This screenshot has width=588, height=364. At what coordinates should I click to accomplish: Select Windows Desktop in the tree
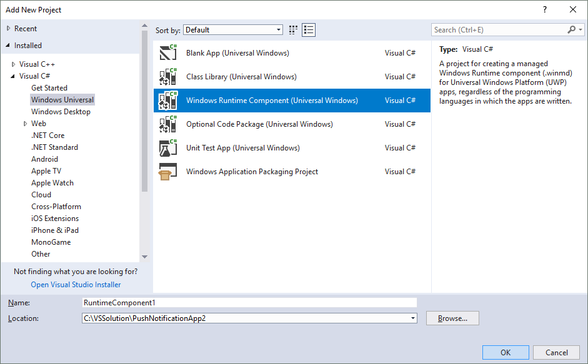(61, 112)
